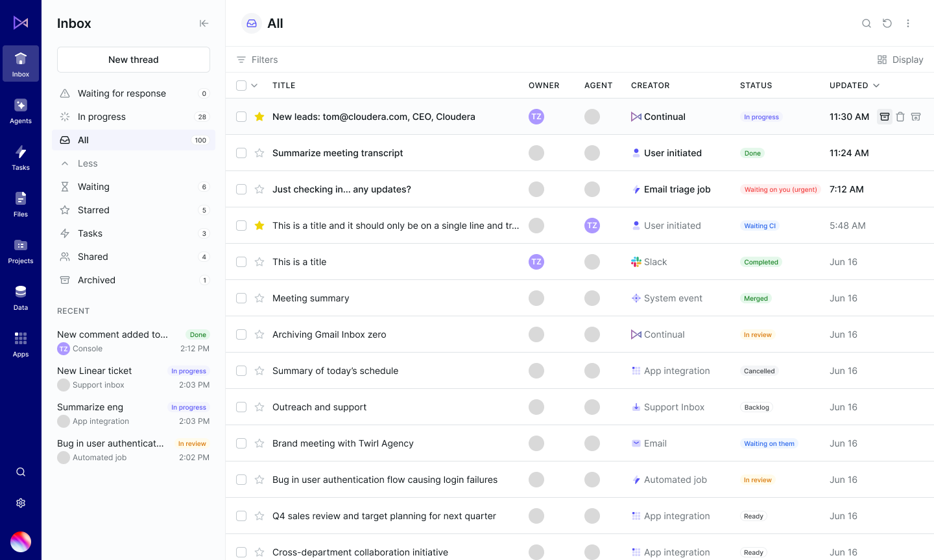Click the Status column header

coord(756,86)
